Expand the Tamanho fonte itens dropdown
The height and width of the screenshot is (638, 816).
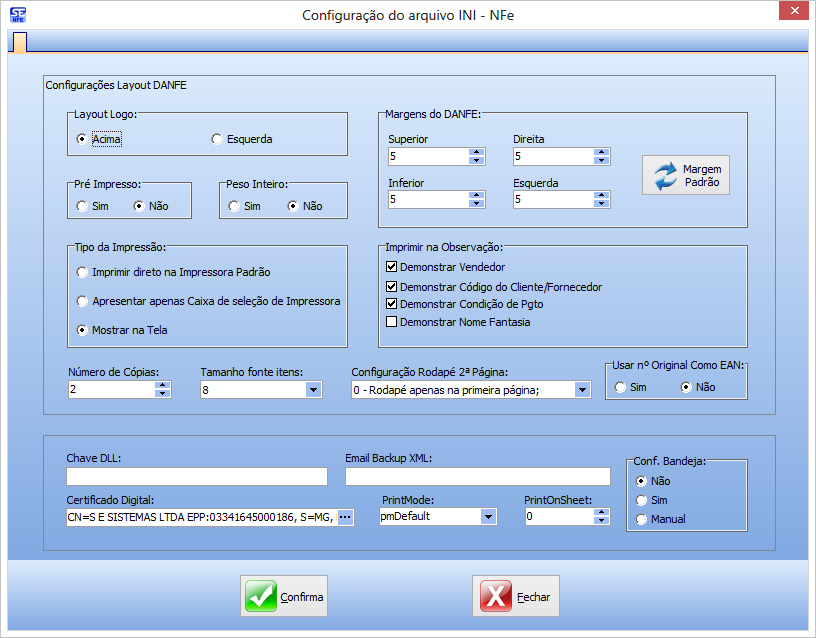click(x=313, y=390)
